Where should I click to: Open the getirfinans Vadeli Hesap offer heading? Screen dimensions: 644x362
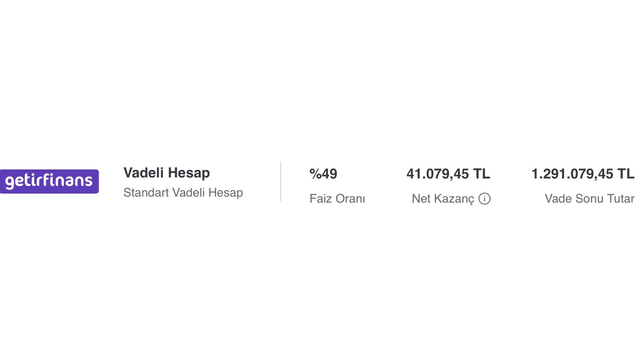(167, 172)
